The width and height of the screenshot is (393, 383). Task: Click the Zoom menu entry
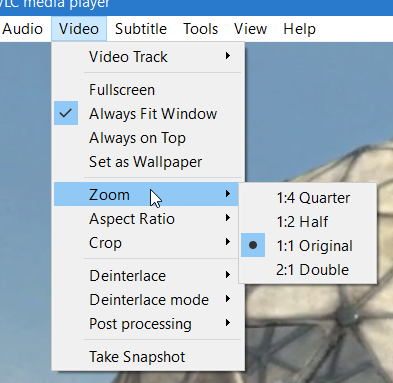pyautogui.click(x=147, y=194)
